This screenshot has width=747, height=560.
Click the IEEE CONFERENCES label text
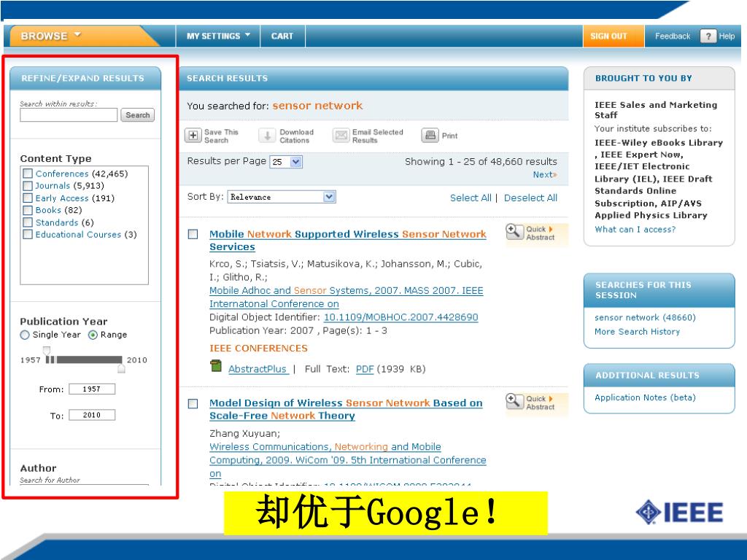coord(259,348)
